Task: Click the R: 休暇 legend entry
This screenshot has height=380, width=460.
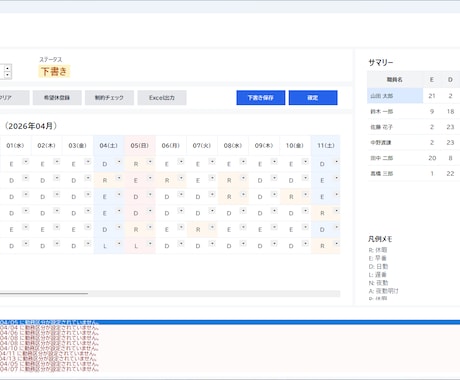Action: coord(378,250)
